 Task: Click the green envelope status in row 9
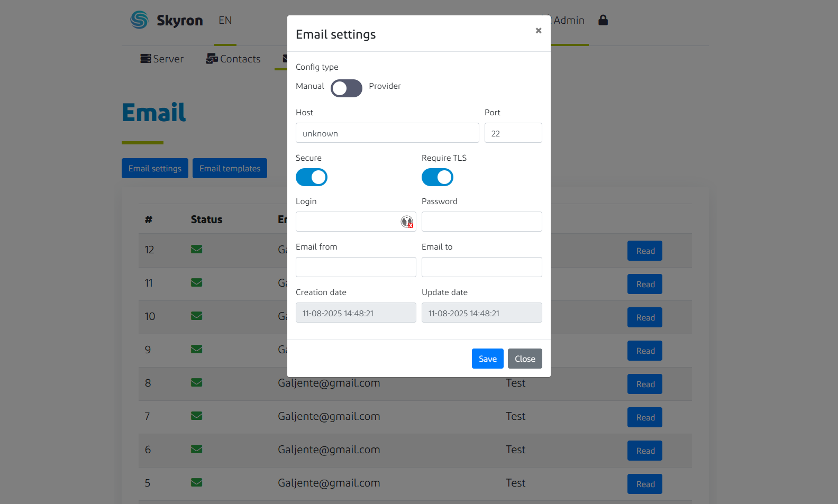pyautogui.click(x=197, y=349)
